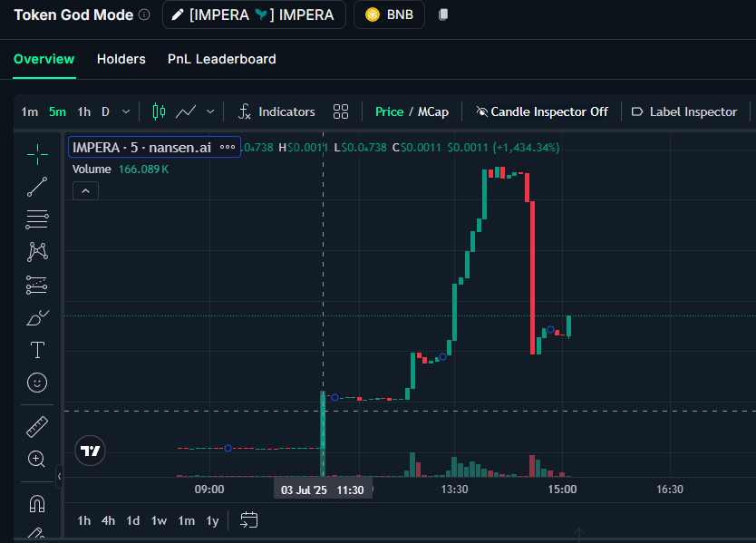
Task: Collapse the left drawing toolbar handle
Action: pyautogui.click(x=59, y=477)
